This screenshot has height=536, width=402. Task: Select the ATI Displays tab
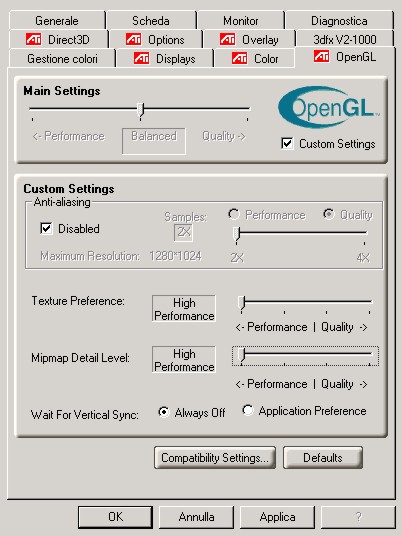165,59
